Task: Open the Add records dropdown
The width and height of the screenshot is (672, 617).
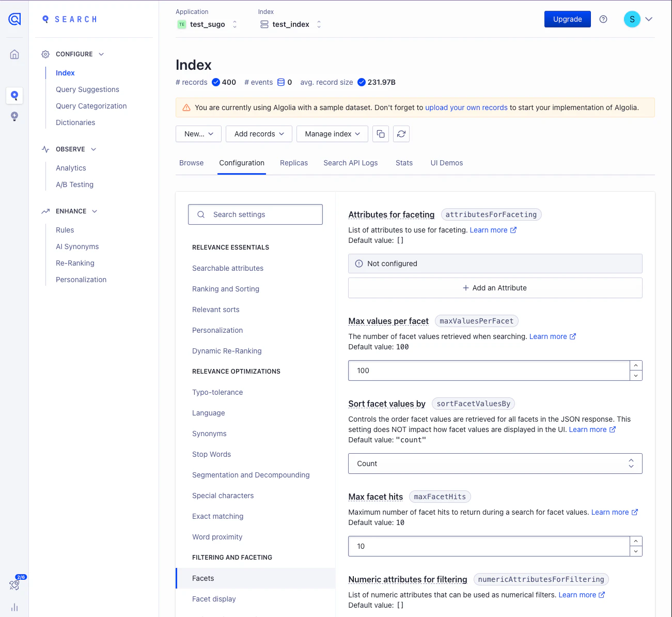Action: tap(259, 134)
